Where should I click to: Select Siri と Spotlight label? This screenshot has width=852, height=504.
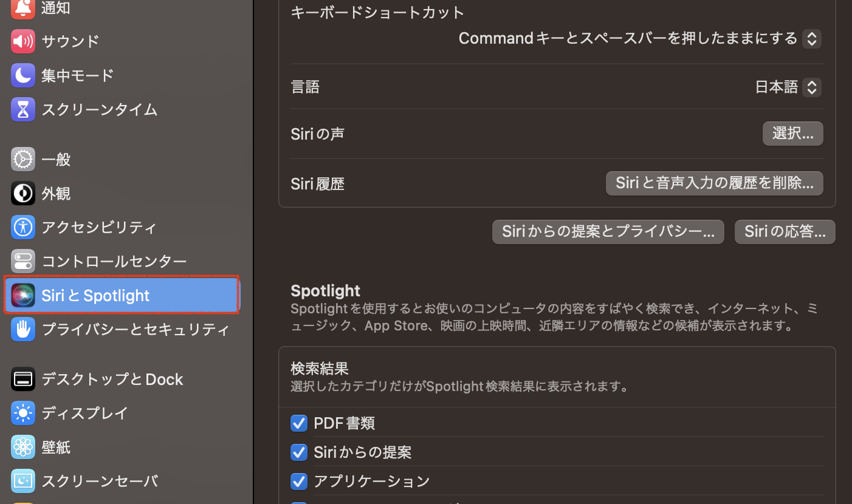tap(95, 296)
